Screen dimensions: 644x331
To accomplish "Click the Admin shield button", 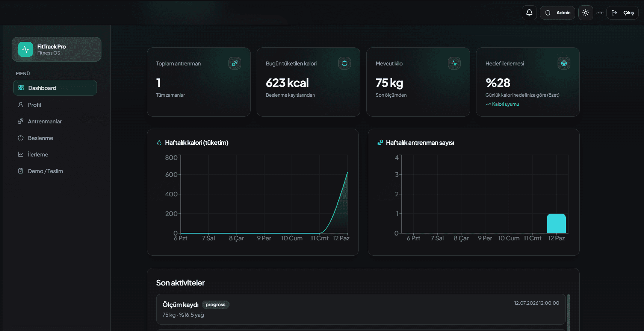I will click(x=557, y=13).
